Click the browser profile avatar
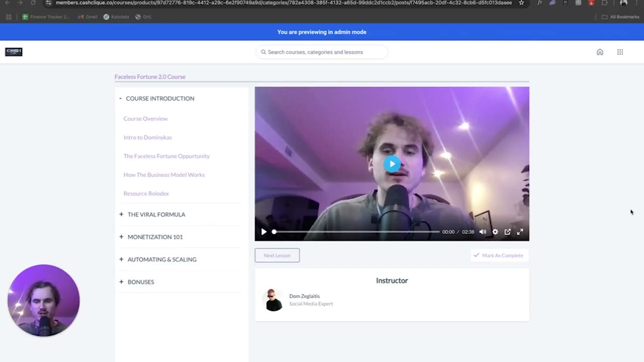644x362 pixels. (624, 3)
